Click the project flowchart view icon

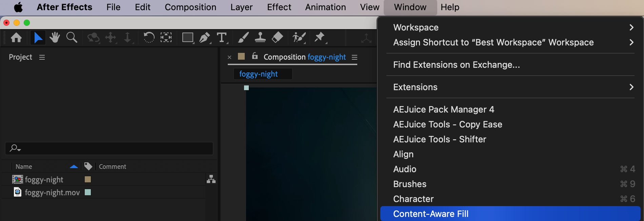click(x=211, y=179)
